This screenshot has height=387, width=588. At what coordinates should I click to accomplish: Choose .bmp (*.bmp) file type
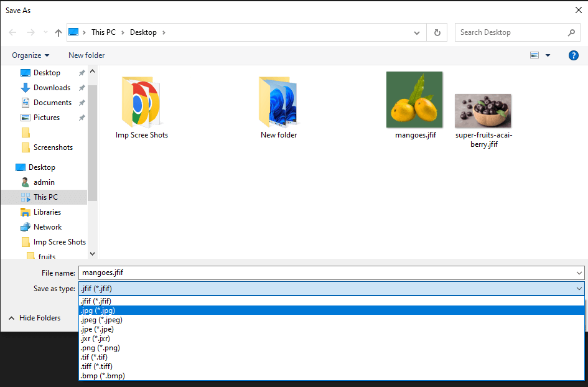[x=332, y=376]
